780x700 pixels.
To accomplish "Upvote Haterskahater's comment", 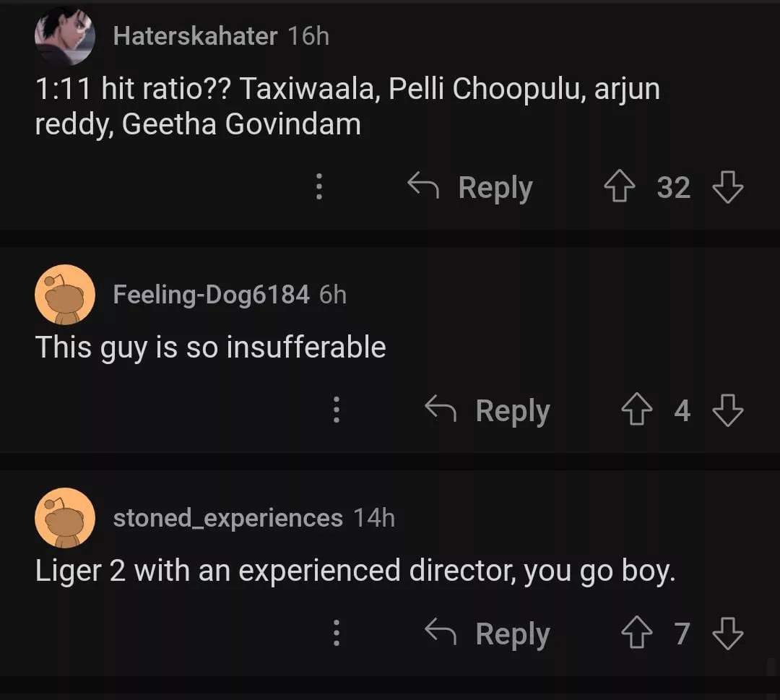I will 617,188.
